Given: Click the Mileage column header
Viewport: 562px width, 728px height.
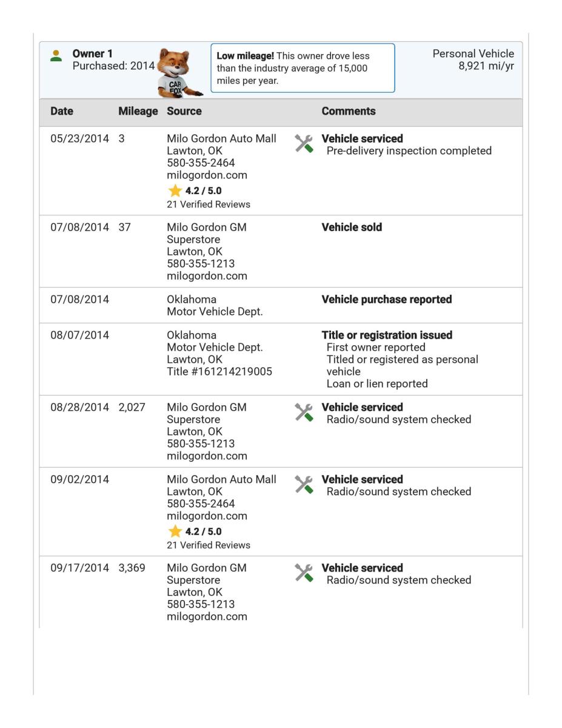Looking at the screenshot, I should point(138,112).
